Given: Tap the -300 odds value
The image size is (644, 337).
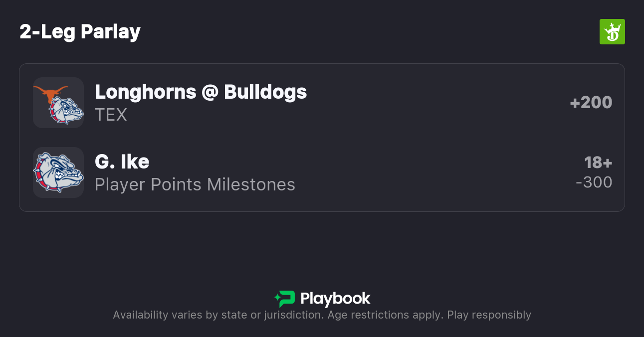Looking at the screenshot, I should tap(594, 182).
